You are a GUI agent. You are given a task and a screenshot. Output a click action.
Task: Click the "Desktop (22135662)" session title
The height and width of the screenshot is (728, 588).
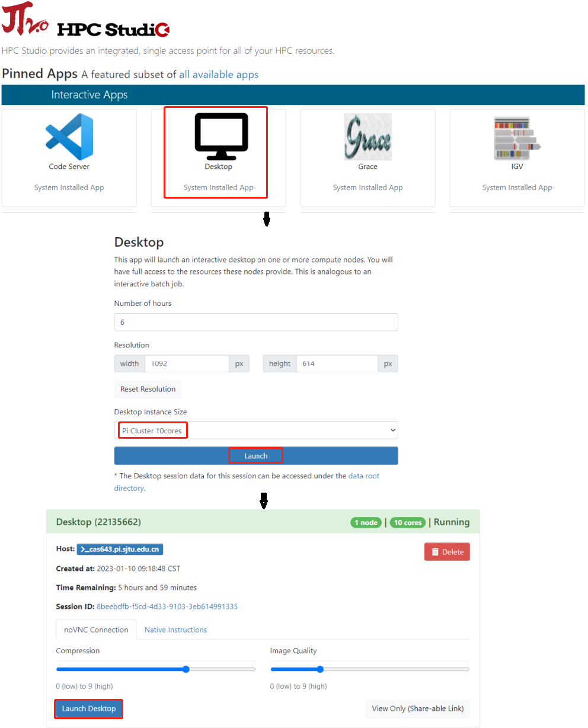98,522
